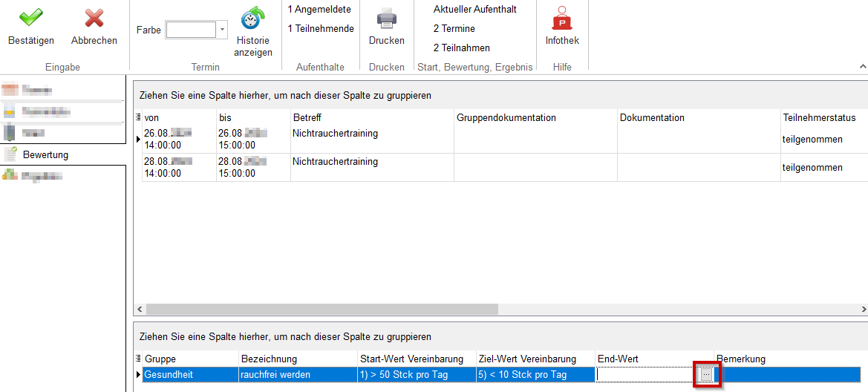Viewport: 868px width, 392px height.
Task: Click the ellipsis button in End-Wert cell
Action: coord(706,375)
